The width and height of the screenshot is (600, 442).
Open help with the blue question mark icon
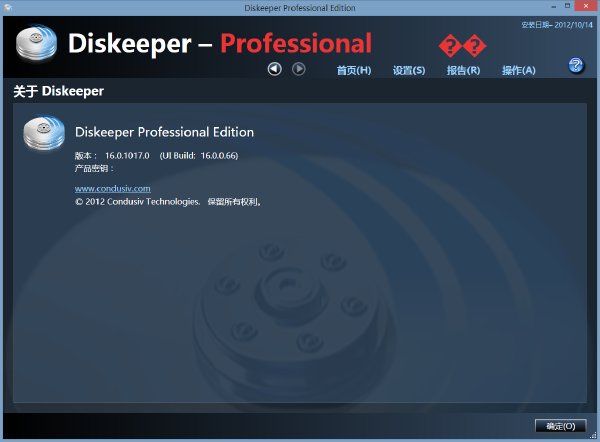click(x=576, y=65)
